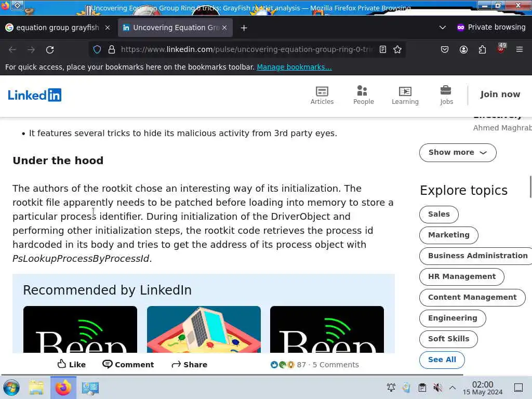View site security padlock information
The height and width of the screenshot is (399, 532).
pos(112,49)
